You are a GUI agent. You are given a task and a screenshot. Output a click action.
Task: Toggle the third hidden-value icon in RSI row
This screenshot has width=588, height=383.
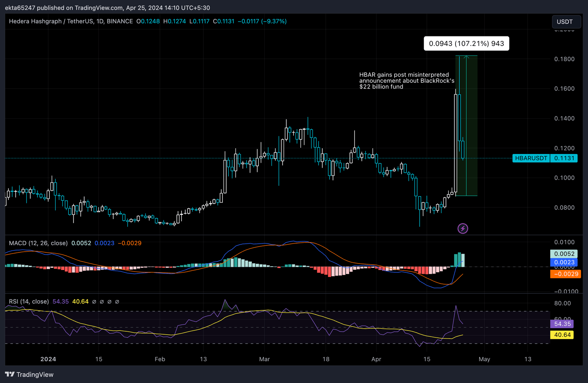[x=110, y=302]
